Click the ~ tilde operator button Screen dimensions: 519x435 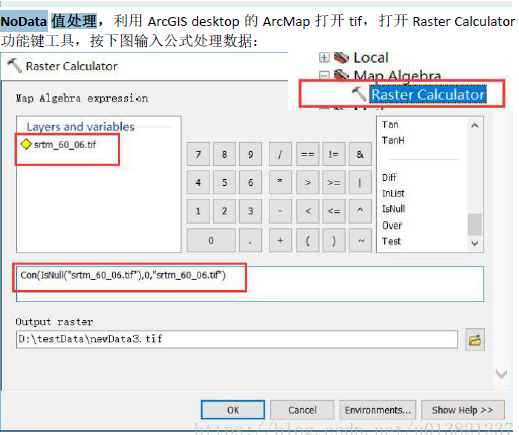(x=360, y=240)
